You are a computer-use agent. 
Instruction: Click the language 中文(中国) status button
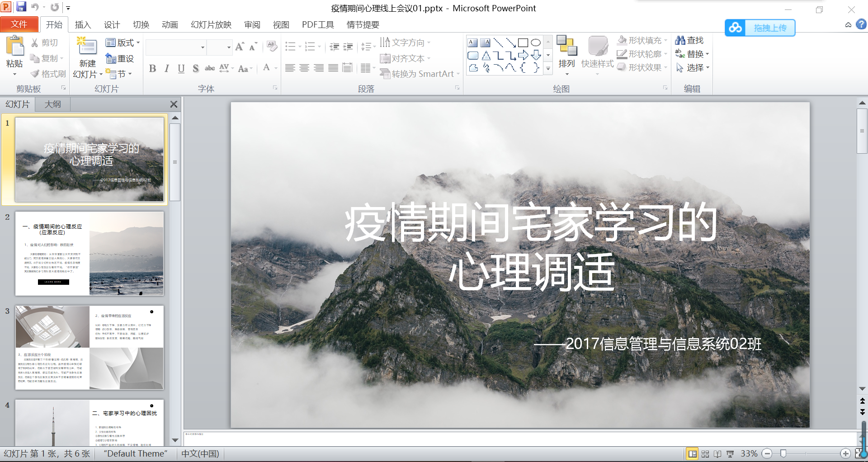click(x=200, y=453)
